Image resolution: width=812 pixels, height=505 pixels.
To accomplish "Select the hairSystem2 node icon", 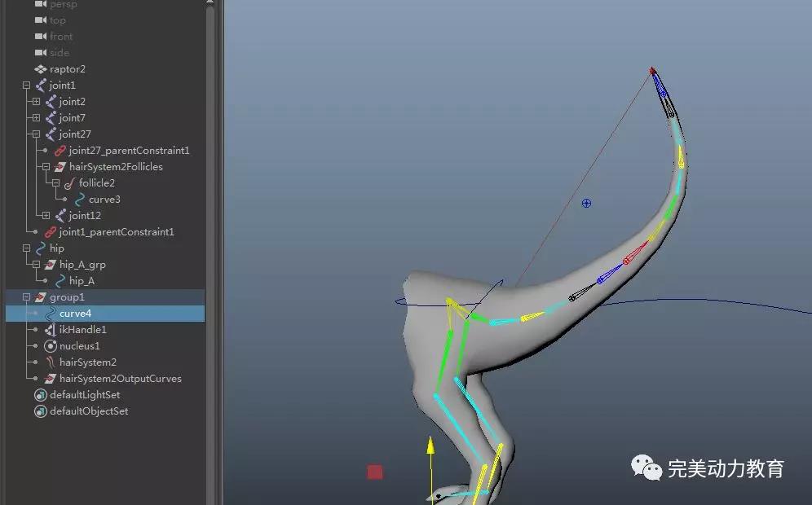I will coord(50,362).
